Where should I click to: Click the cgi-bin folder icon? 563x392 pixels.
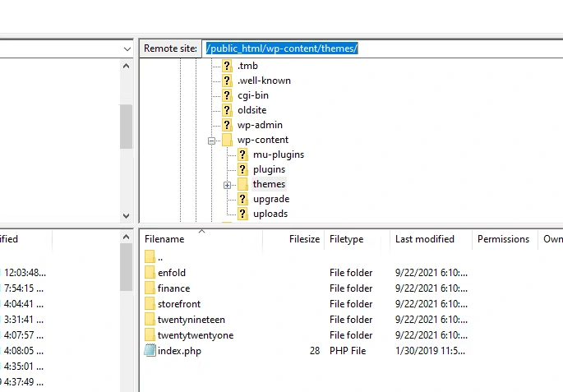point(227,95)
